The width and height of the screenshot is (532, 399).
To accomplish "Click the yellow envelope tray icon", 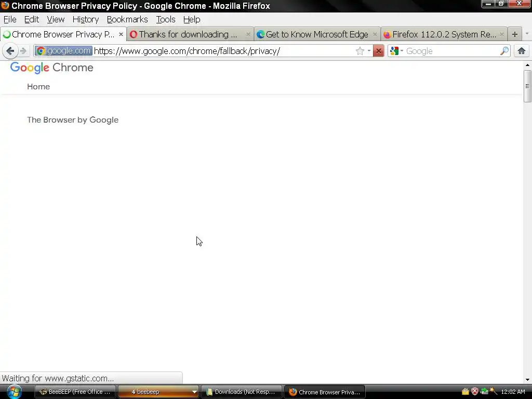I will tap(465, 392).
